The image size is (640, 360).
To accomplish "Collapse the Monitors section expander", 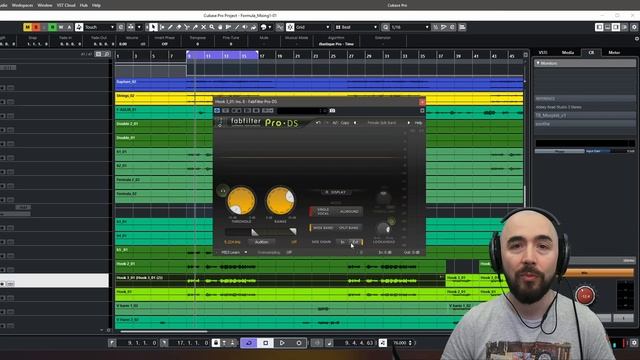I will pyautogui.click(x=538, y=63).
